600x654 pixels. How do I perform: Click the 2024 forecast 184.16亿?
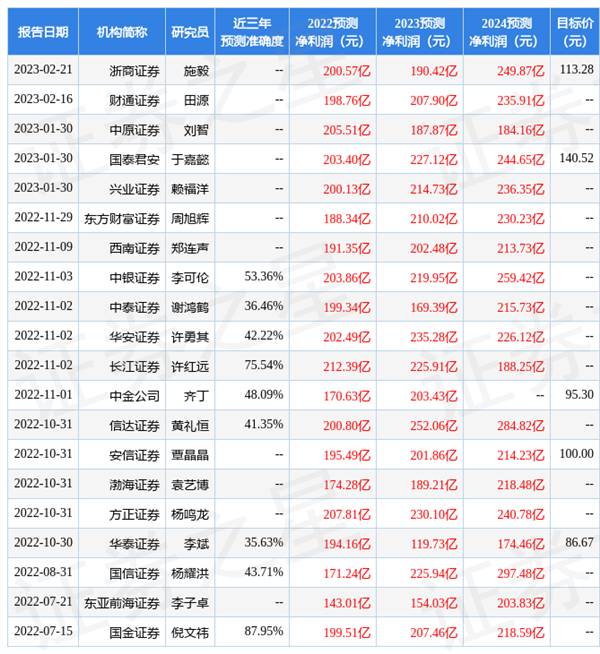tap(520, 130)
